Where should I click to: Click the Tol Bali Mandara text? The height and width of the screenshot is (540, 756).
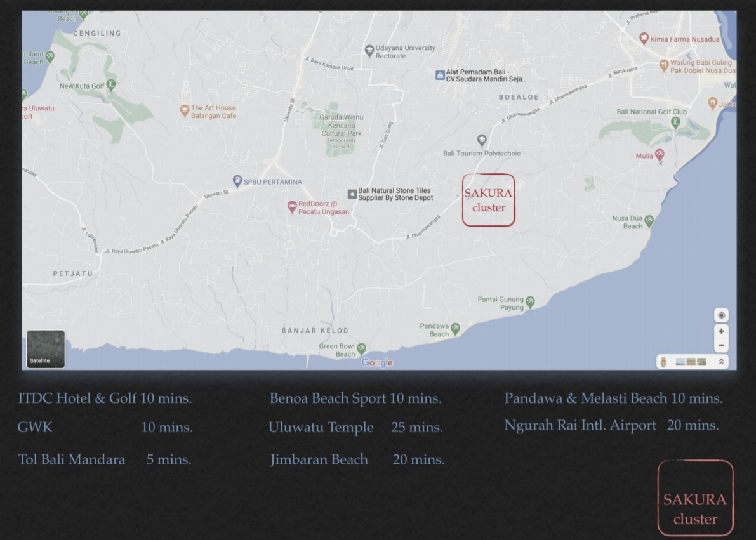(71, 459)
